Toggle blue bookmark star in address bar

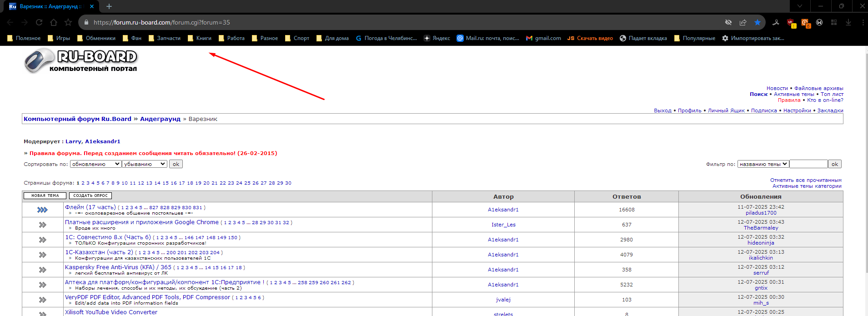pyautogui.click(x=758, y=22)
